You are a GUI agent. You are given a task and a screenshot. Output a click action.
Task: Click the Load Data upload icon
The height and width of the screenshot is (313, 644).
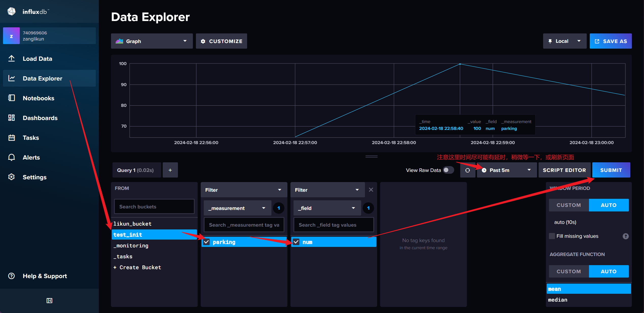coord(11,58)
